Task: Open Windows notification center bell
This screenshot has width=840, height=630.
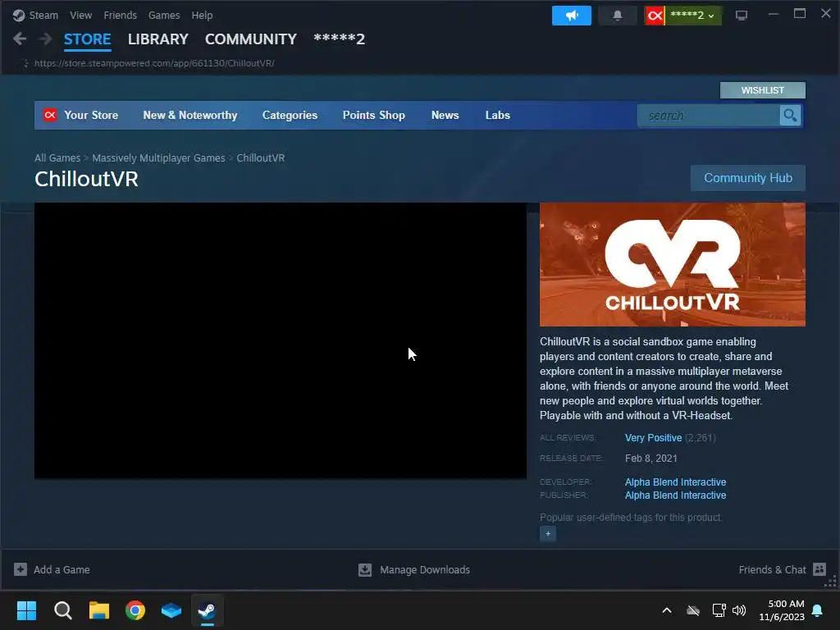Action: pos(818,610)
